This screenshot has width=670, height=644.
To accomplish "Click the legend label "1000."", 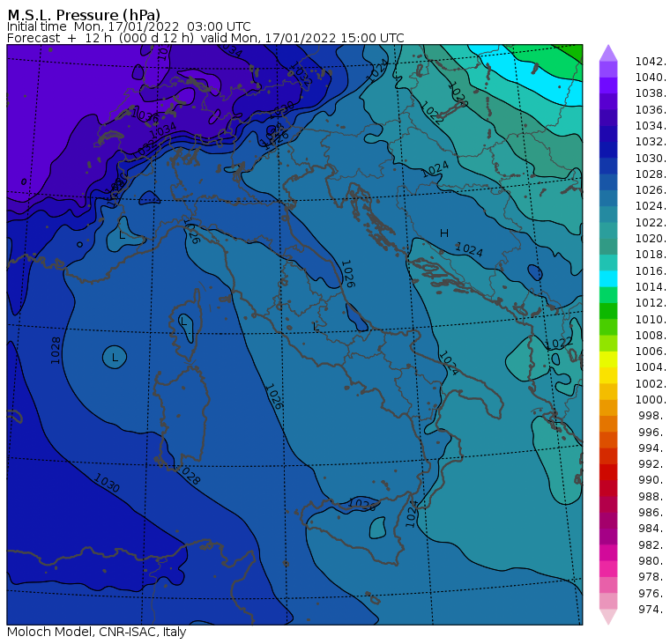I will (x=651, y=400).
